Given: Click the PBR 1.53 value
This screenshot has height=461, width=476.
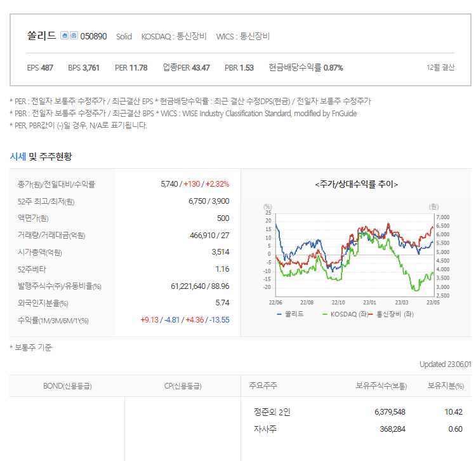Looking at the screenshot, I should pos(239,68).
